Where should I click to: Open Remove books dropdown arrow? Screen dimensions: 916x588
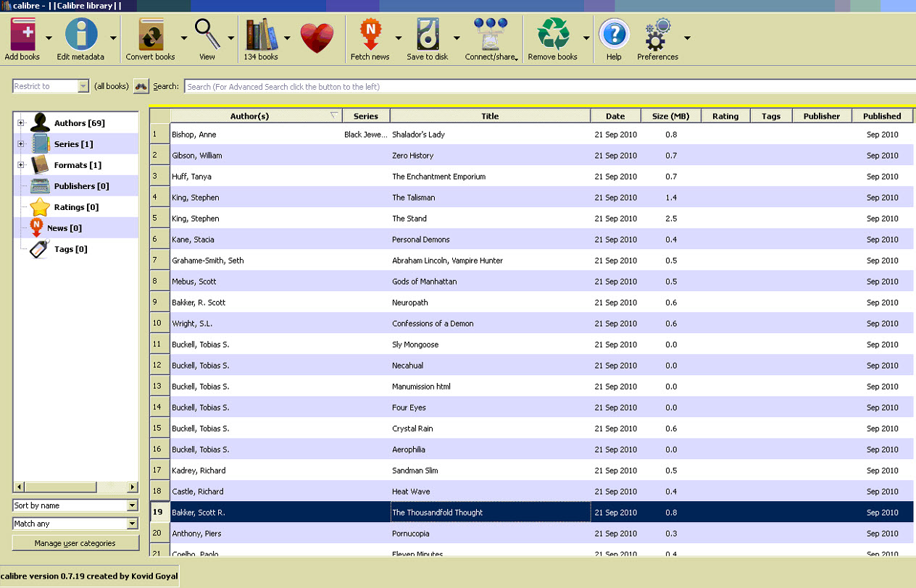coord(586,38)
